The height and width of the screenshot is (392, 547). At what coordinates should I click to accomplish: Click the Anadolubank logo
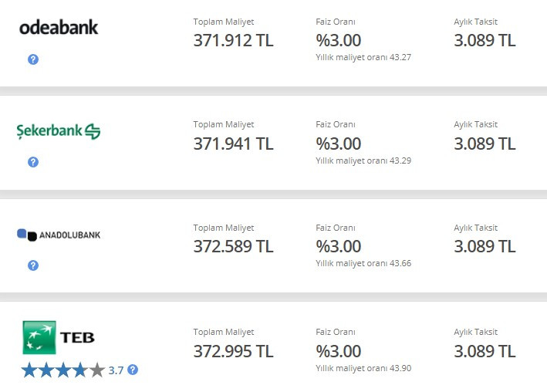[x=59, y=235]
